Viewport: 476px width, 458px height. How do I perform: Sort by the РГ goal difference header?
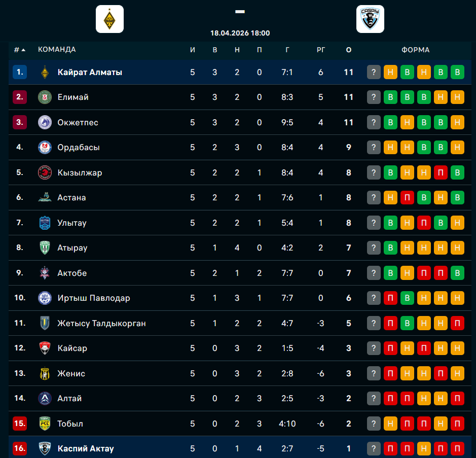click(x=321, y=50)
